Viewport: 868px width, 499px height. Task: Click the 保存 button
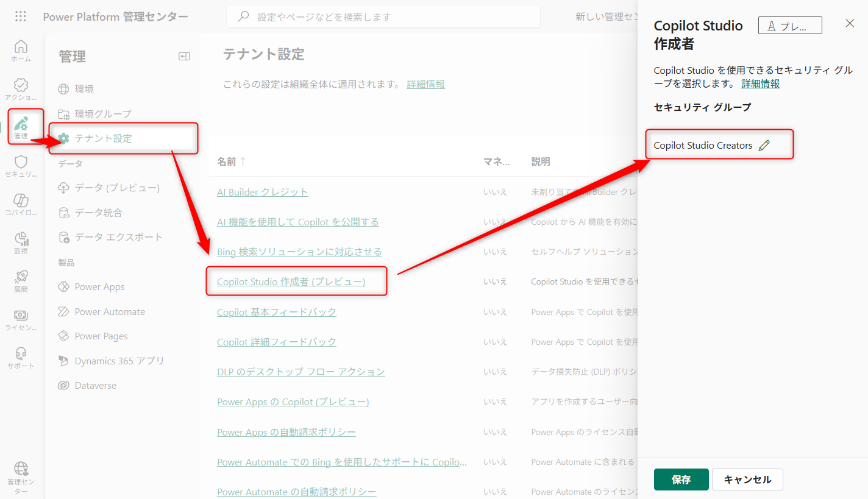pyautogui.click(x=681, y=480)
